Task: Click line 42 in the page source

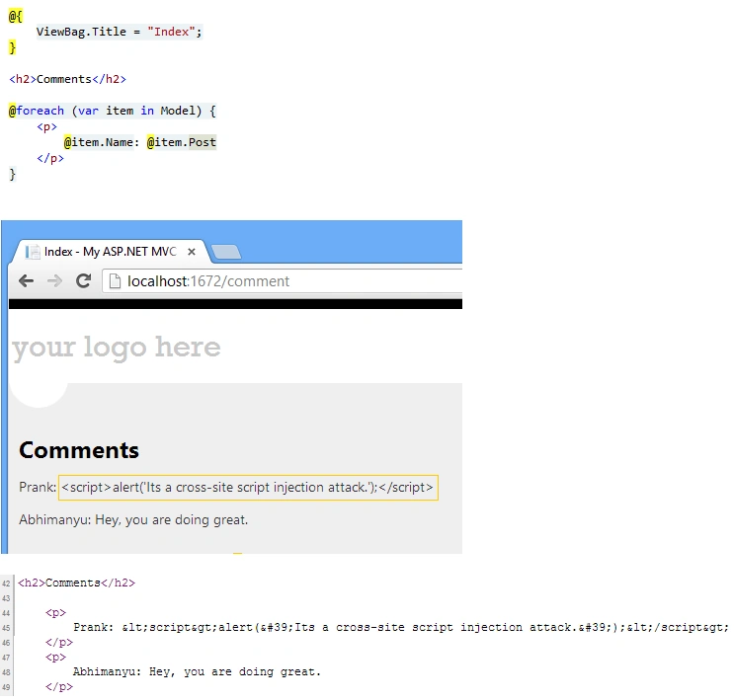Action: pyautogui.click(x=76, y=583)
